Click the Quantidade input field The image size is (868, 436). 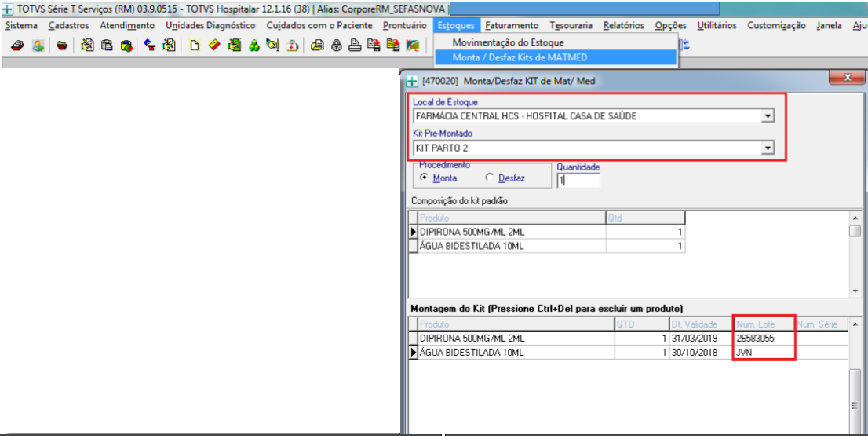(578, 181)
